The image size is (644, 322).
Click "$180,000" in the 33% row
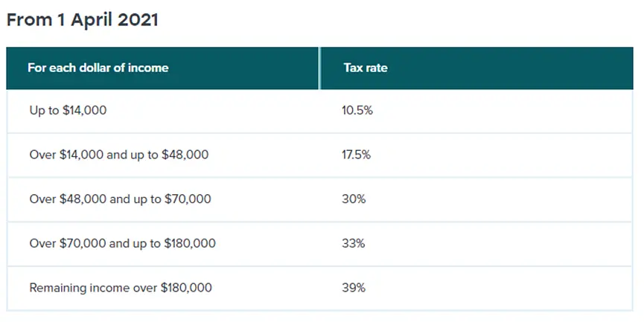[192, 242]
